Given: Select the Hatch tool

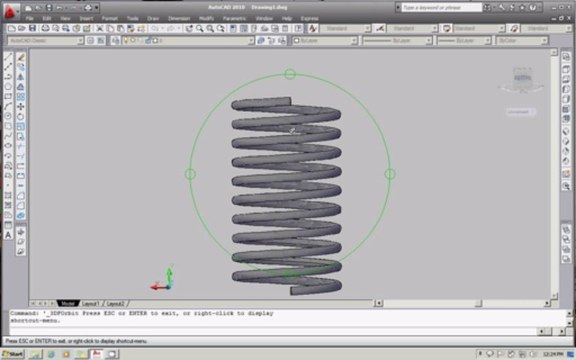Looking at the screenshot, I should 8,195.
